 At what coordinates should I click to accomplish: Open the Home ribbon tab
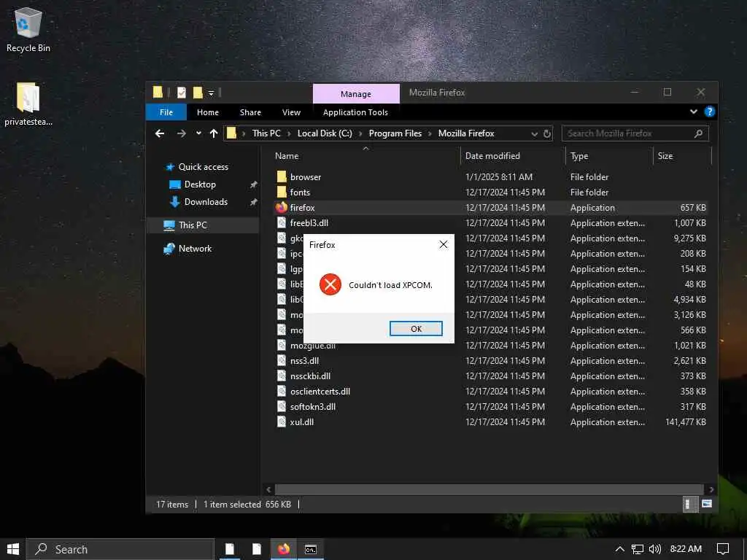point(208,112)
